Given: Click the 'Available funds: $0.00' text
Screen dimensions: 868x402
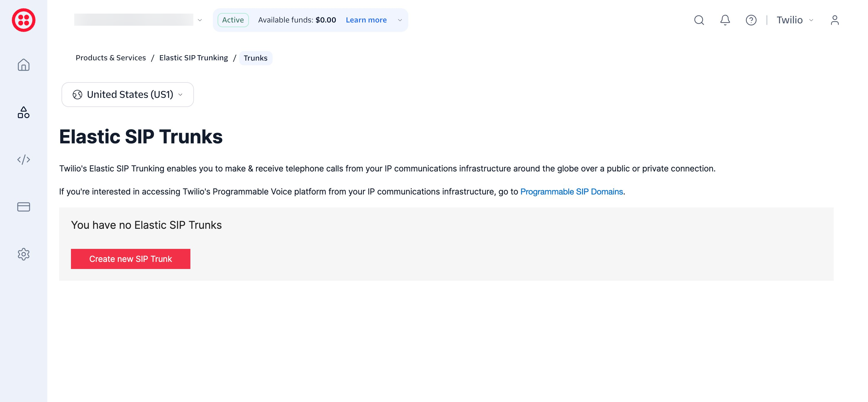Looking at the screenshot, I should (x=297, y=20).
